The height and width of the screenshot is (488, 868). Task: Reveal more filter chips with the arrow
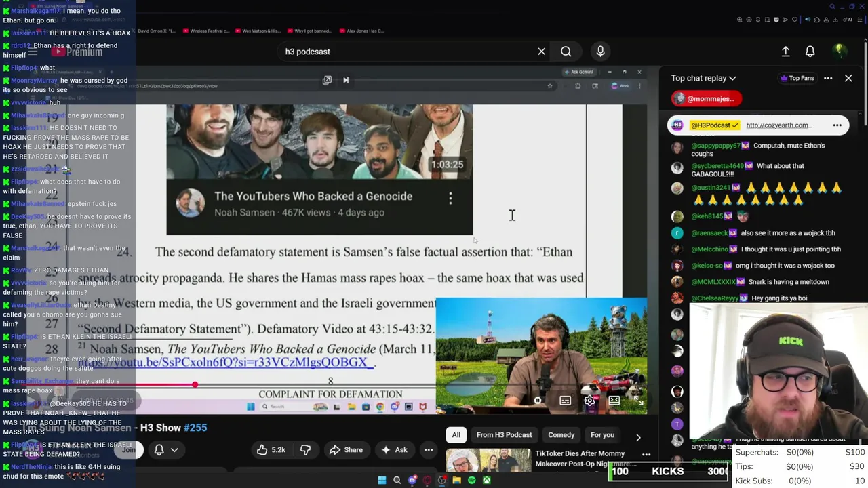[x=637, y=436]
